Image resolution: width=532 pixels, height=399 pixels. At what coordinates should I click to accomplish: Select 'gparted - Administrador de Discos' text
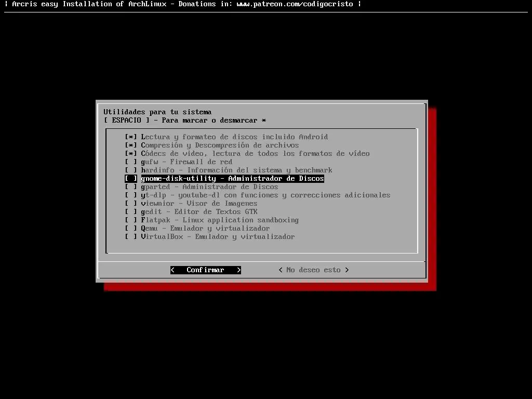tap(209, 187)
